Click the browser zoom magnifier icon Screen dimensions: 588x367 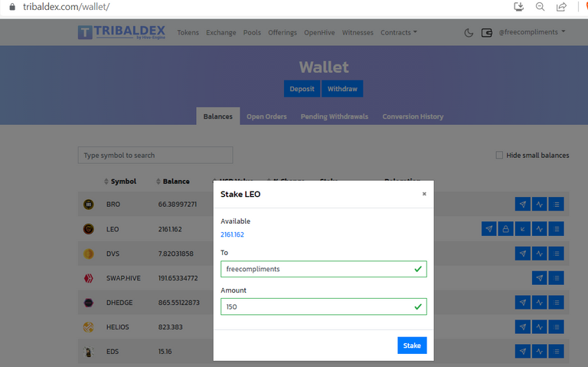point(540,7)
